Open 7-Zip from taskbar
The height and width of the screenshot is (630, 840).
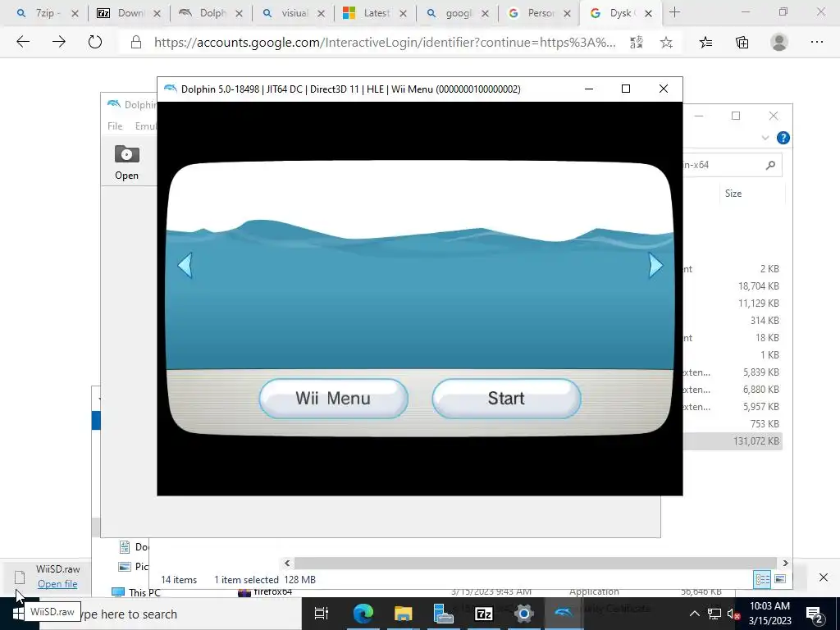(x=483, y=614)
